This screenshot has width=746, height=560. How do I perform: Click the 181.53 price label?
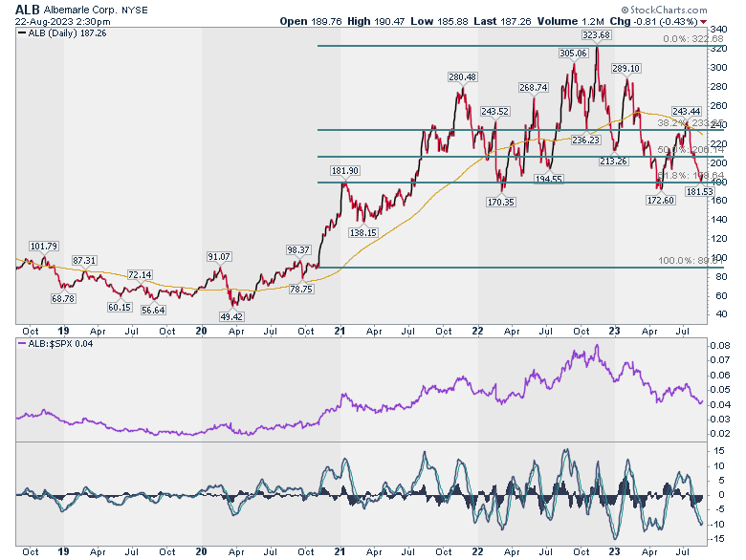[x=699, y=191]
